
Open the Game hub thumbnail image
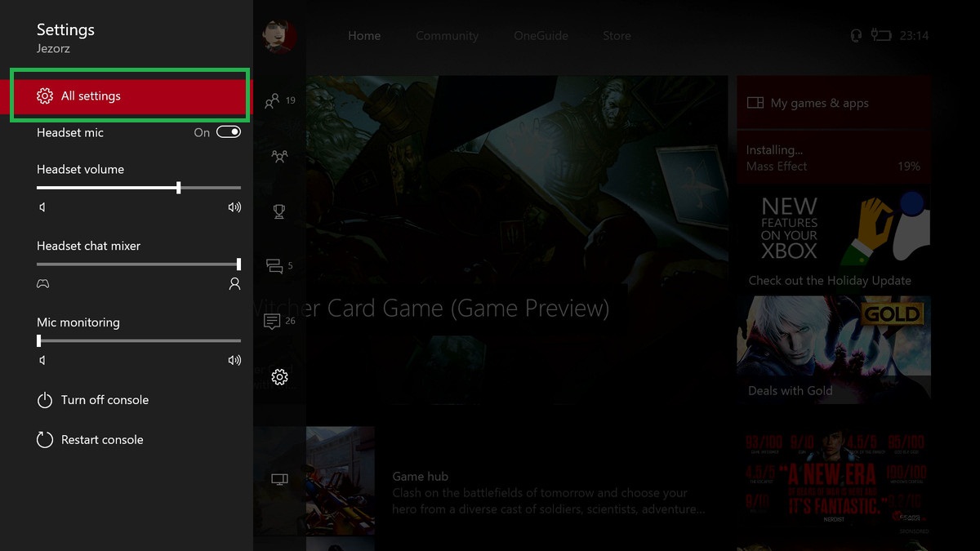(x=341, y=480)
